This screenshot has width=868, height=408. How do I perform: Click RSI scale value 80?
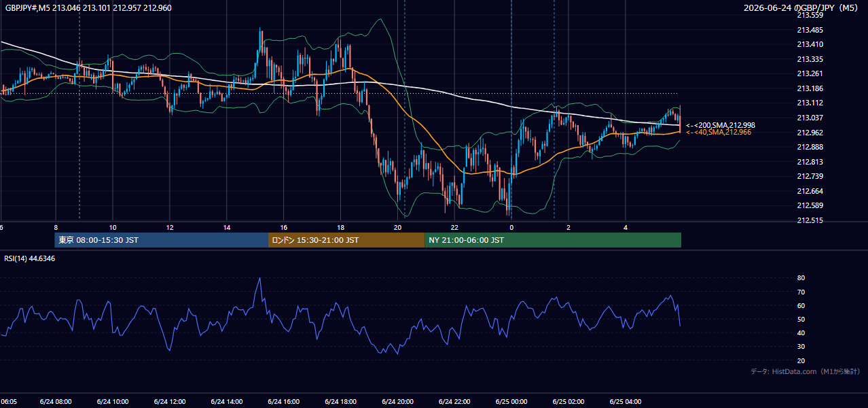pos(801,278)
